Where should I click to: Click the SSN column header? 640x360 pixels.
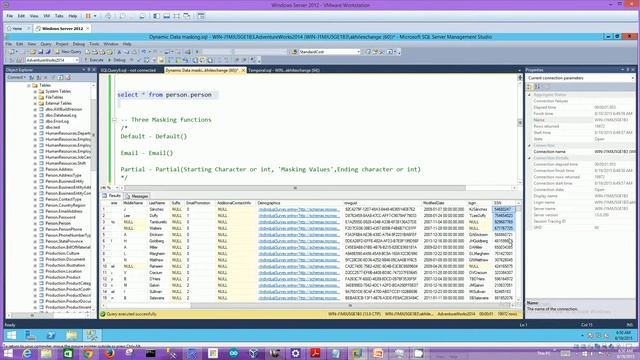coord(504,203)
